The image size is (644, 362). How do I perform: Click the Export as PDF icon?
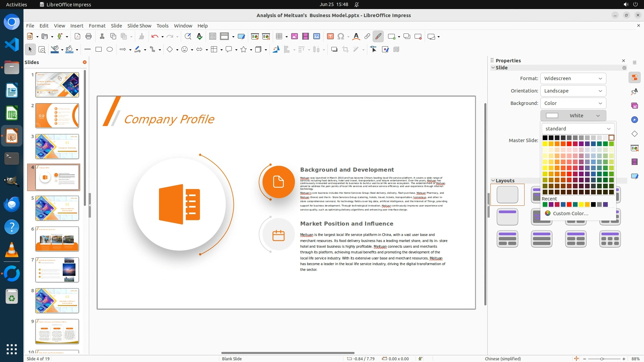point(77,37)
